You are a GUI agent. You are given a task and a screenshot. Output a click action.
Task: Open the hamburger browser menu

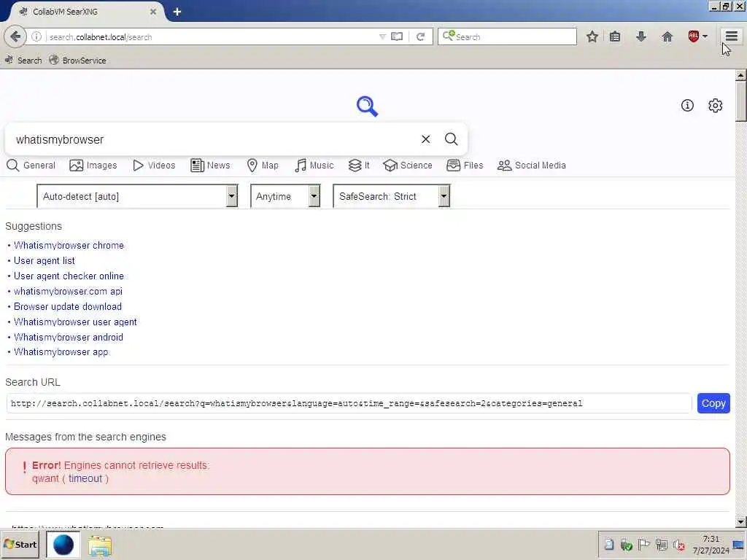click(731, 36)
